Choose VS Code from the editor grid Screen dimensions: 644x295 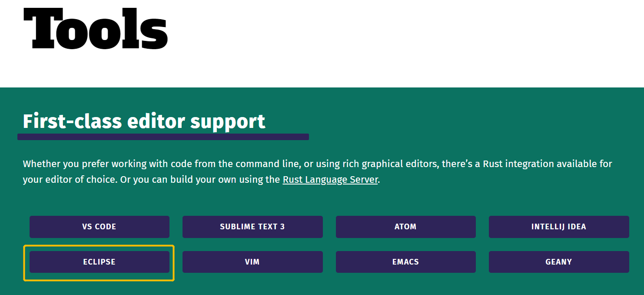pos(99,227)
